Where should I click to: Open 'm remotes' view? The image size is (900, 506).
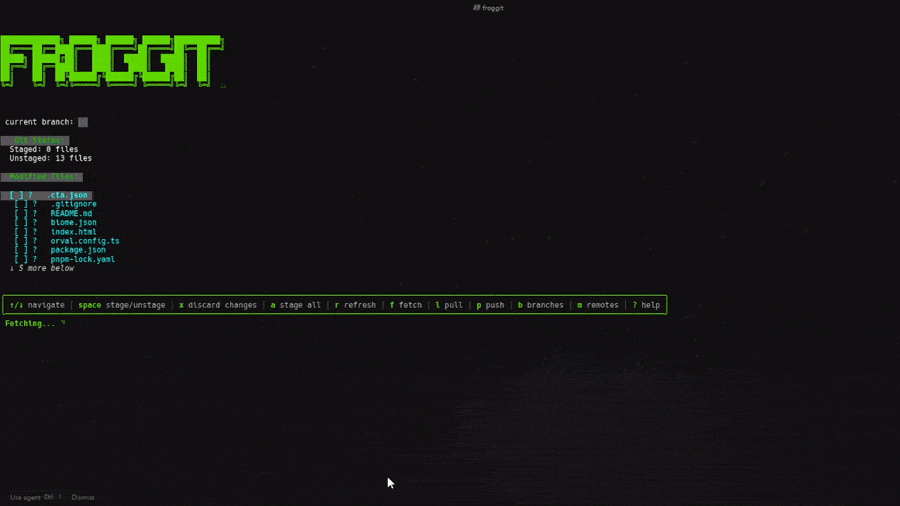pyautogui.click(x=598, y=305)
